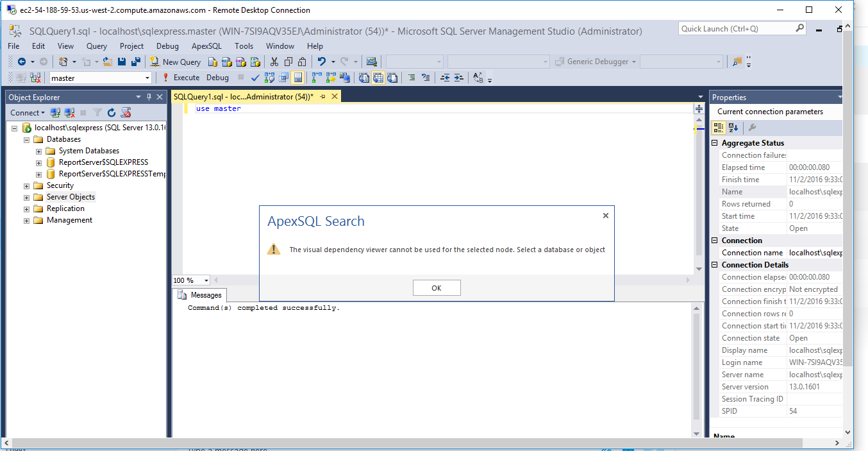Image resolution: width=868 pixels, height=451 pixels.
Task: Expand the Security folder
Action: [x=27, y=186]
